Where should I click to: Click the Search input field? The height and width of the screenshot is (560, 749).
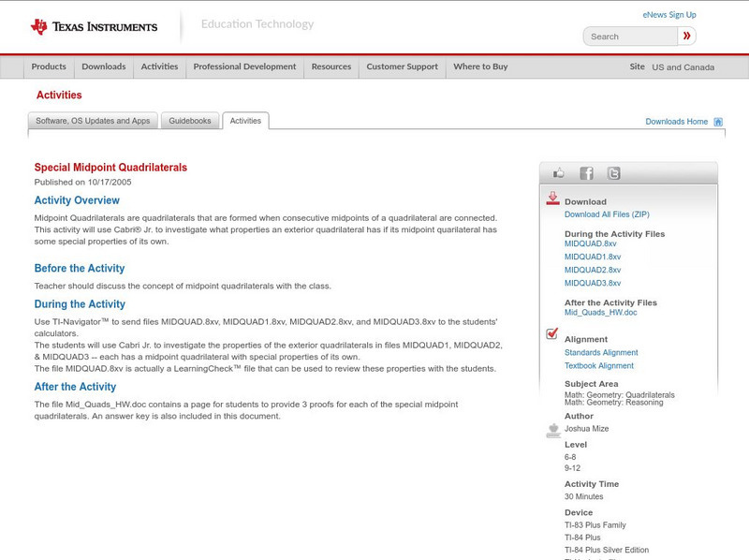tap(630, 37)
